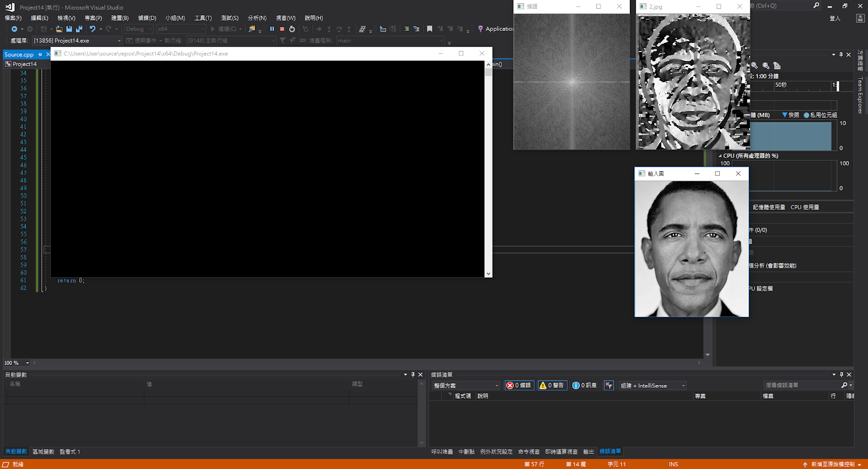Click the 說明 column header in Error List
The width and height of the screenshot is (868, 469).
click(x=483, y=396)
